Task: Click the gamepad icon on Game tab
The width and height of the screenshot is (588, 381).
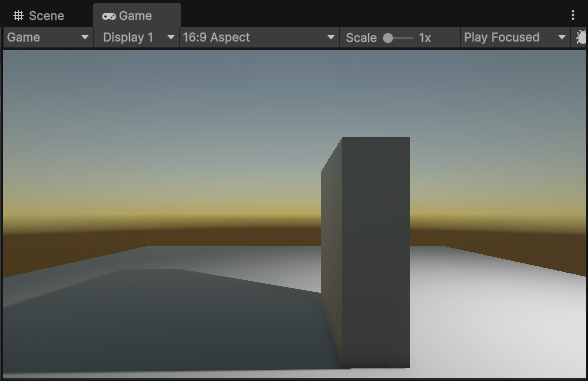Action: click(x=109, y=16)
